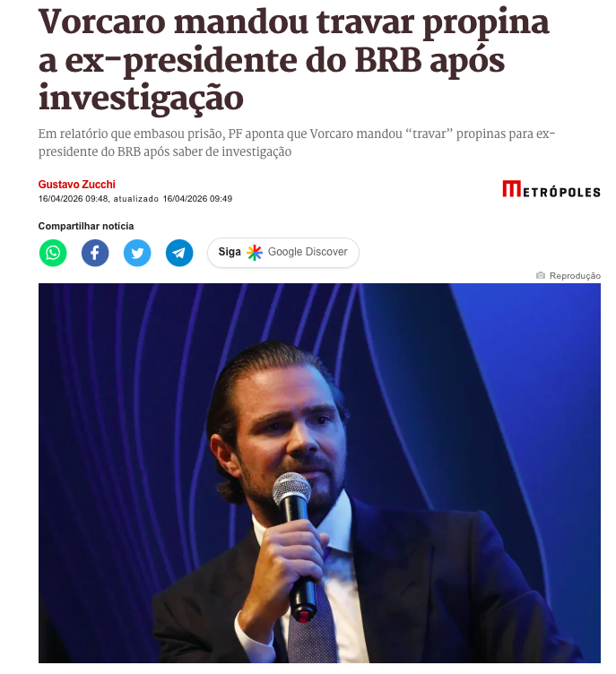Viewport: 616px width, 674px height.
Task: Share the story using the Twitter icon
Action: point(137,253)
